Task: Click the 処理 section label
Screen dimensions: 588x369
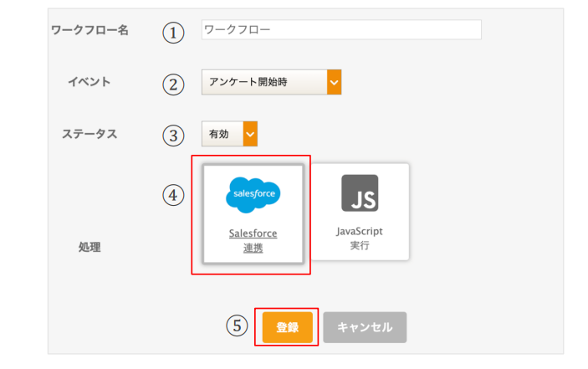Action: click(89, 247)
